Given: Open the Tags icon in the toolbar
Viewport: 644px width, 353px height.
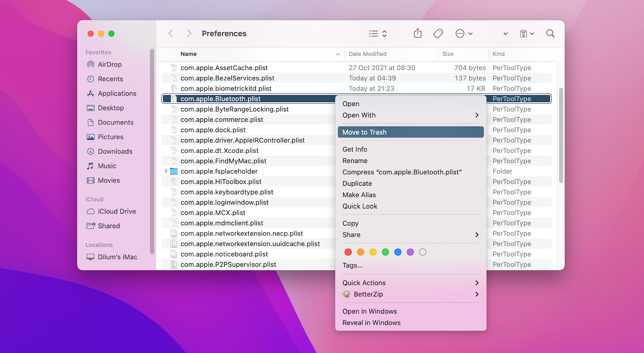Looking at the screenshot, I should 438,33.
